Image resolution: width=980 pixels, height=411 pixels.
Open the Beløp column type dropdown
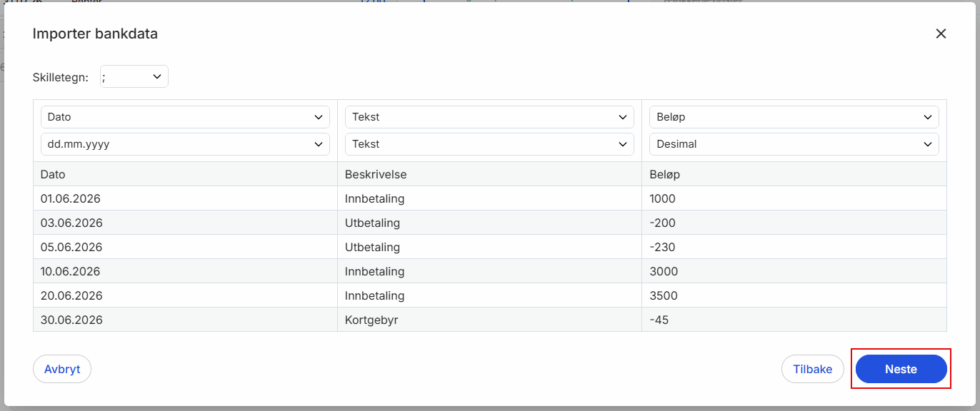794,117
